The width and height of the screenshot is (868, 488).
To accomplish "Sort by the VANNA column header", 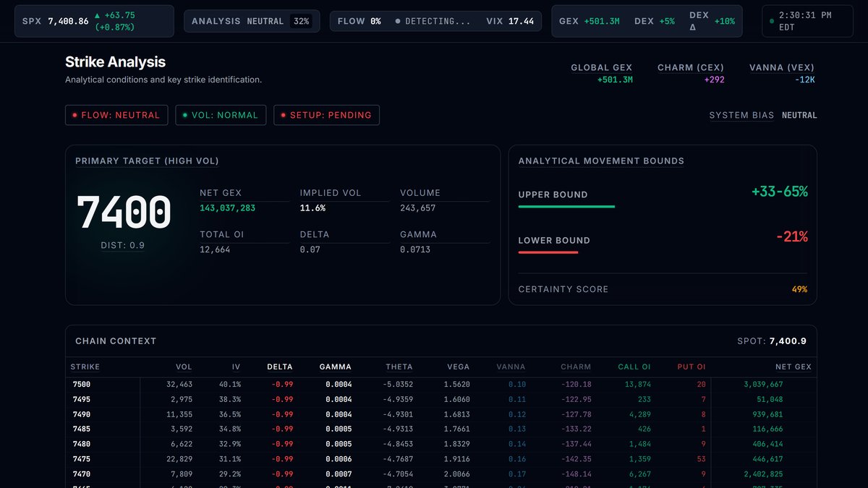I will (x=511, y=367).
